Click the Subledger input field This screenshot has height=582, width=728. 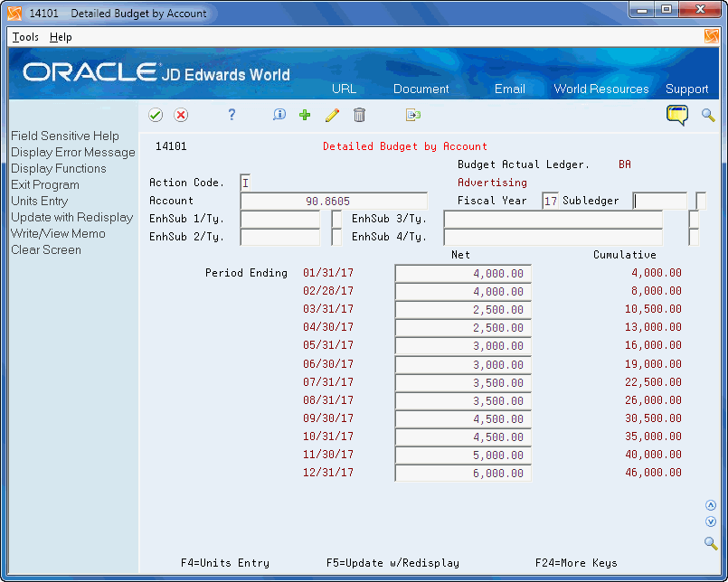pos(660,201)
